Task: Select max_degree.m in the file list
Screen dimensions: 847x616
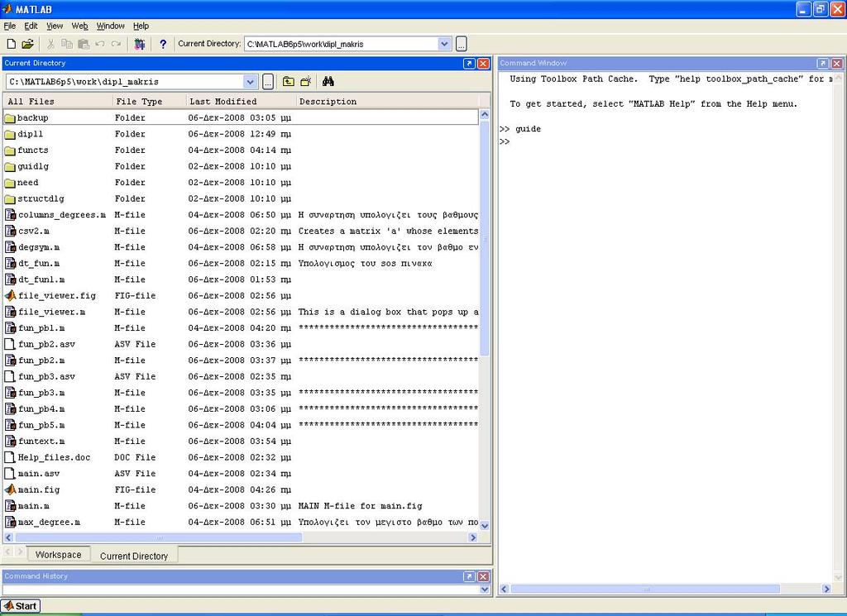Action: pos(241,522)
